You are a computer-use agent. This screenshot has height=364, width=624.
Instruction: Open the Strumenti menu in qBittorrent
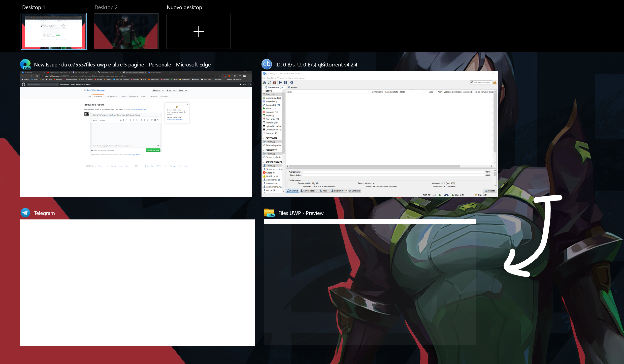293,78
